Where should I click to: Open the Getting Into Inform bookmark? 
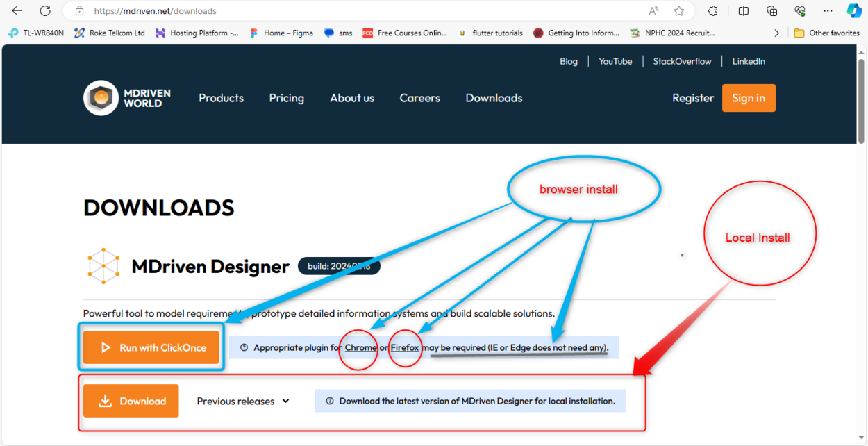(x=576, y=33)
